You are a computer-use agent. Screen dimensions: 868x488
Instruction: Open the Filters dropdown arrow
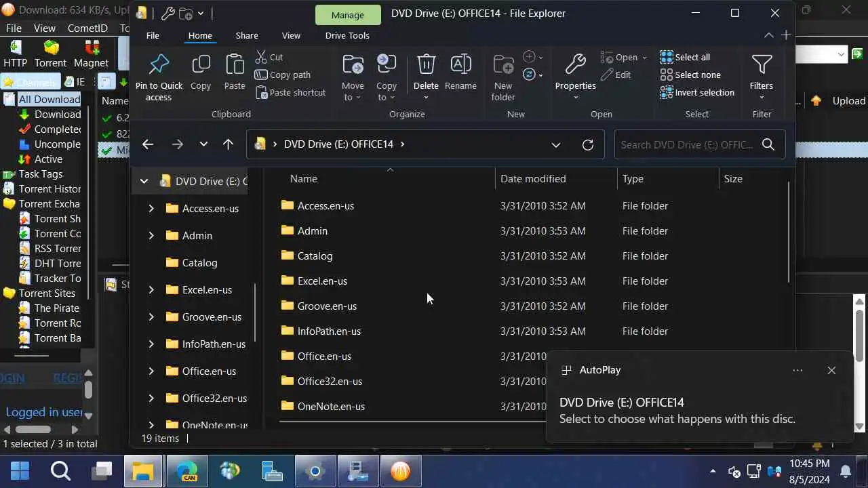click(x=762, y=98)
